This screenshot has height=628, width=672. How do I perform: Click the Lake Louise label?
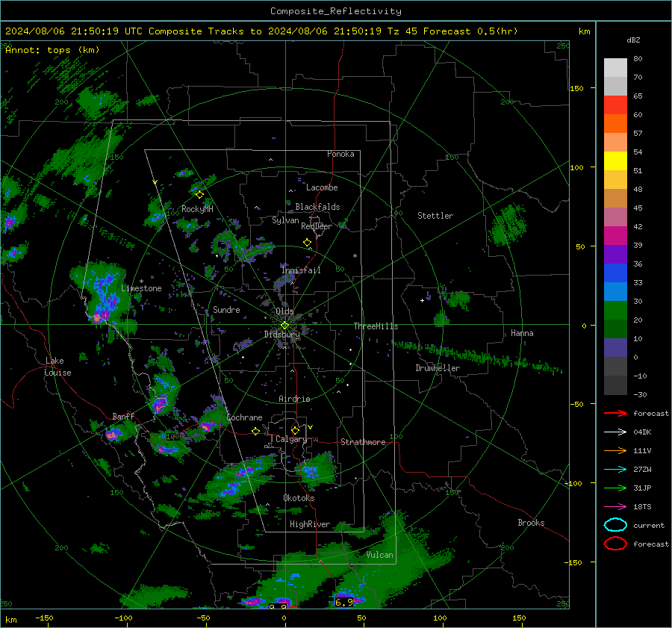(x=57, y=367)
